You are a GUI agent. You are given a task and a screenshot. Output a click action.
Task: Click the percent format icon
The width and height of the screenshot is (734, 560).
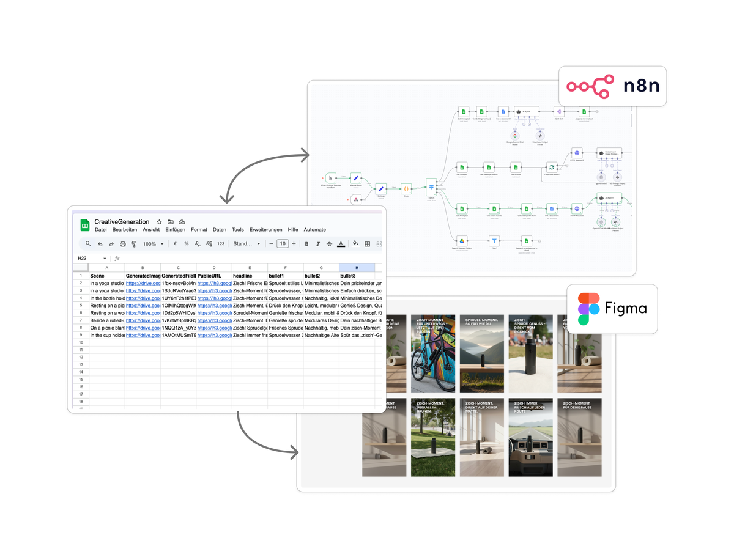point(187,243)
